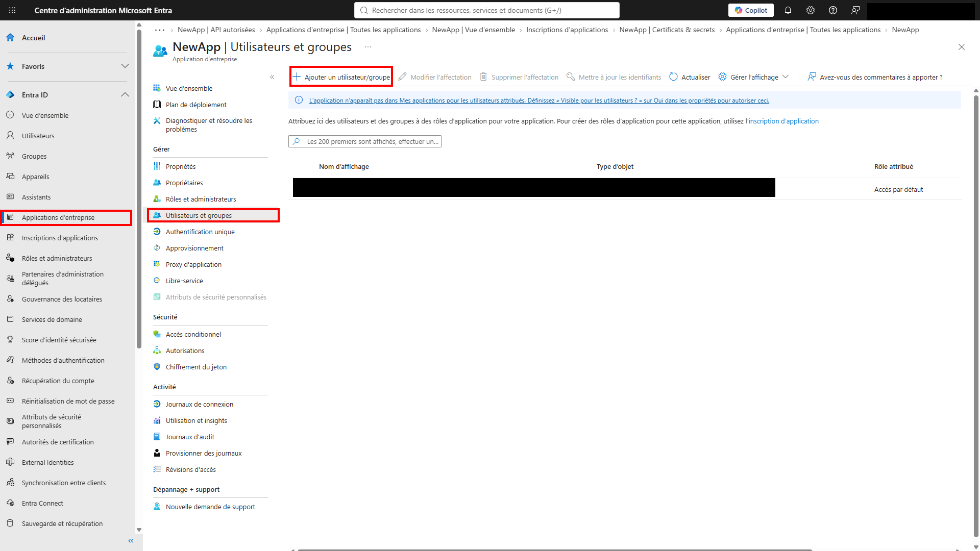Open the notifications bell icon
Screen dimensions: 980x551
coord(788,10)
